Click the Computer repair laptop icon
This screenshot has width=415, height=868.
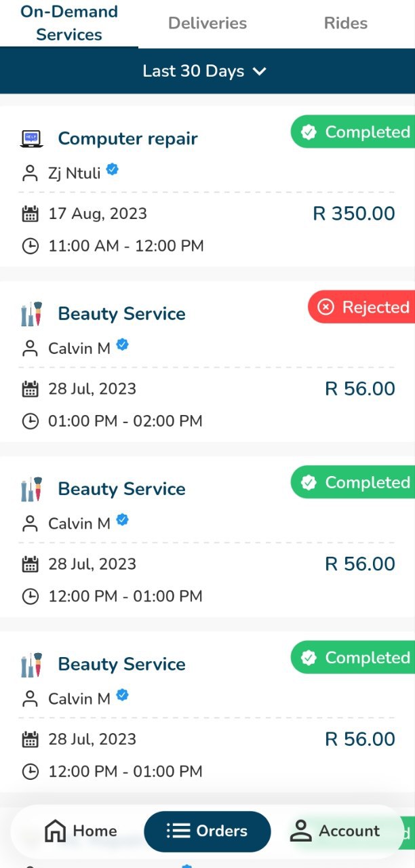[31, 138]
